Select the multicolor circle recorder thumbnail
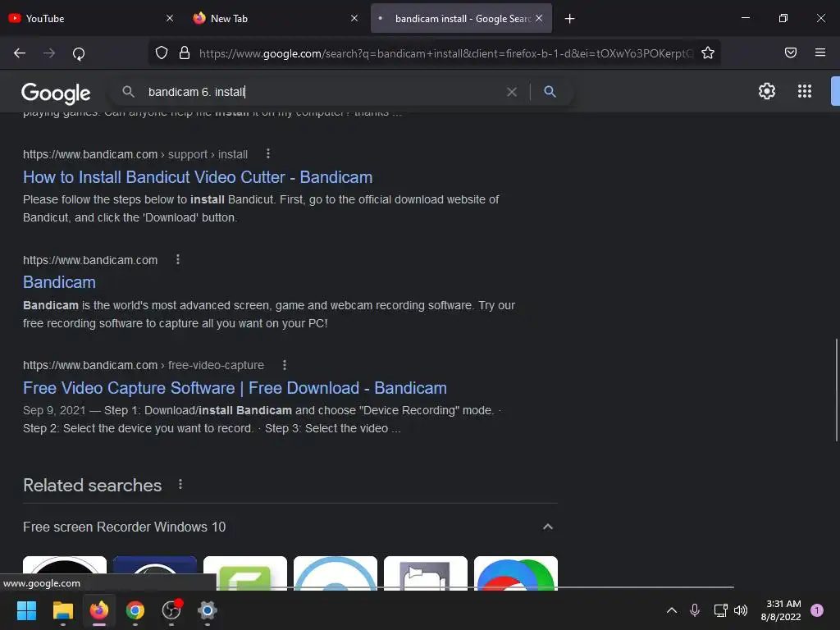 (x=515, y=573)
